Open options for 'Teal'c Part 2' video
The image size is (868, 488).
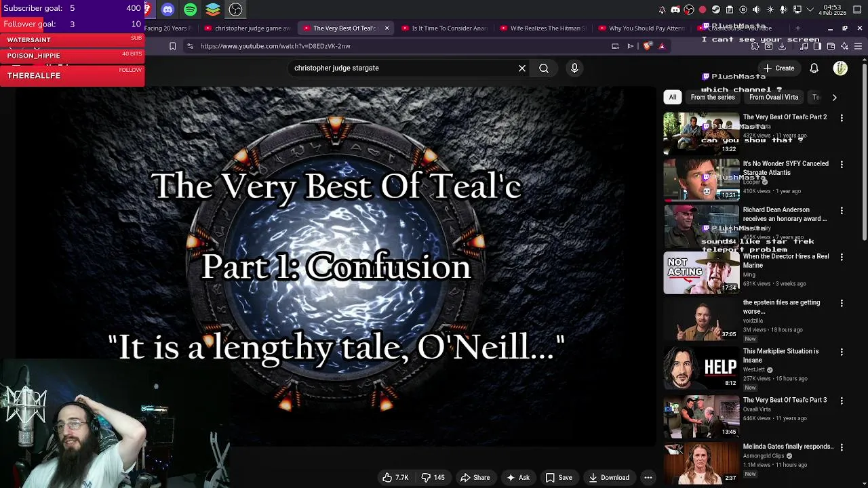(842, 118)
